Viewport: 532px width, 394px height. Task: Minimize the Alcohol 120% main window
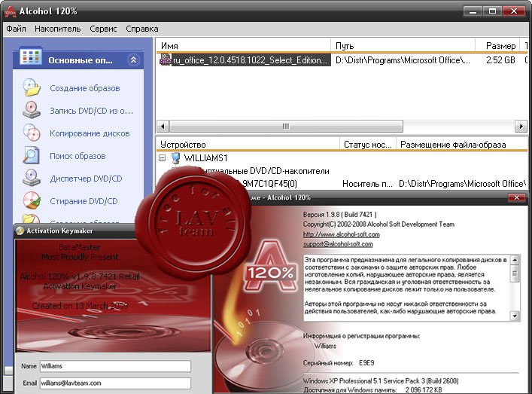tap(473, 11)
